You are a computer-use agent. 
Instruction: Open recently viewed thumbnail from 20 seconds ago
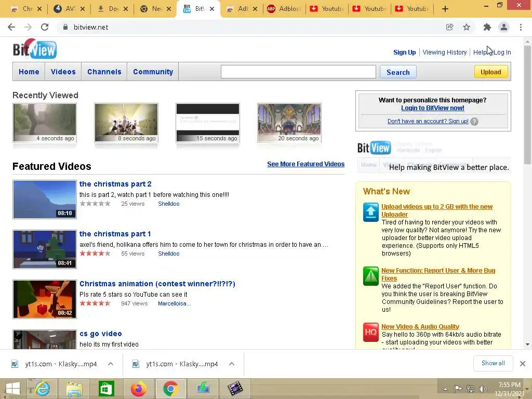(x=289, y=123)
